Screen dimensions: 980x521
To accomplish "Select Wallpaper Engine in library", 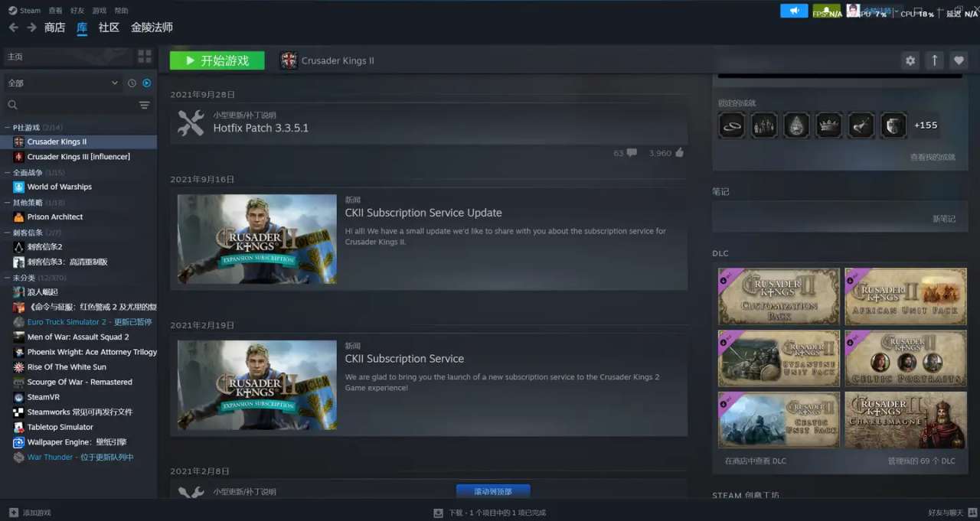I will 78,442.
